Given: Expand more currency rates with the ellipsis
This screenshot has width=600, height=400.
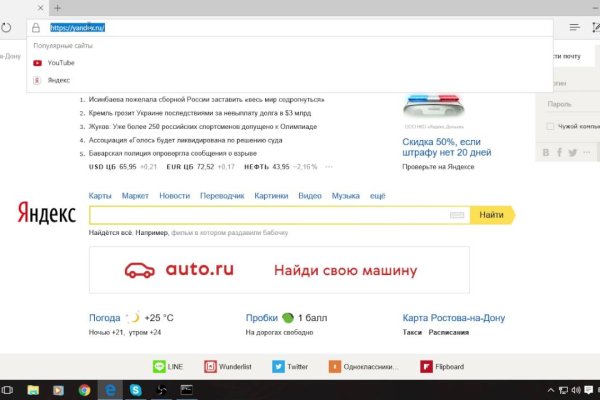Looking at the screenshot, I should coord(328,166).
